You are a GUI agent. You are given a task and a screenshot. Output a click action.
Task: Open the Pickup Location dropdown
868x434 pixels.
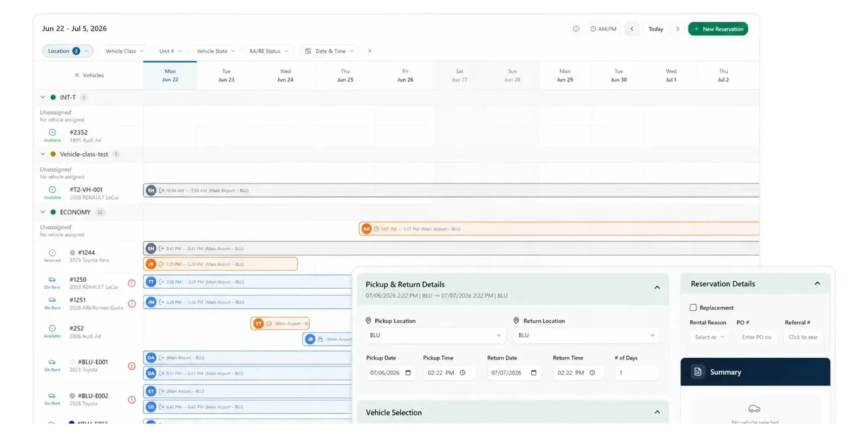click(x=435, y=335)
